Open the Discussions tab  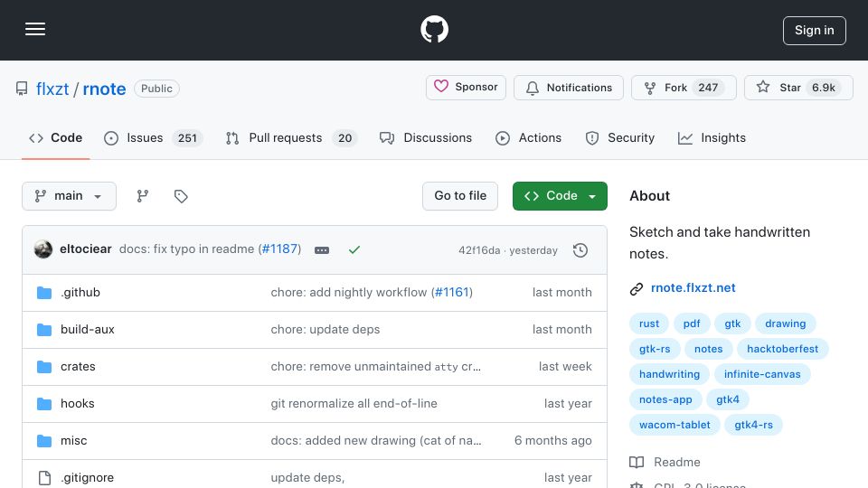point(426,137)
